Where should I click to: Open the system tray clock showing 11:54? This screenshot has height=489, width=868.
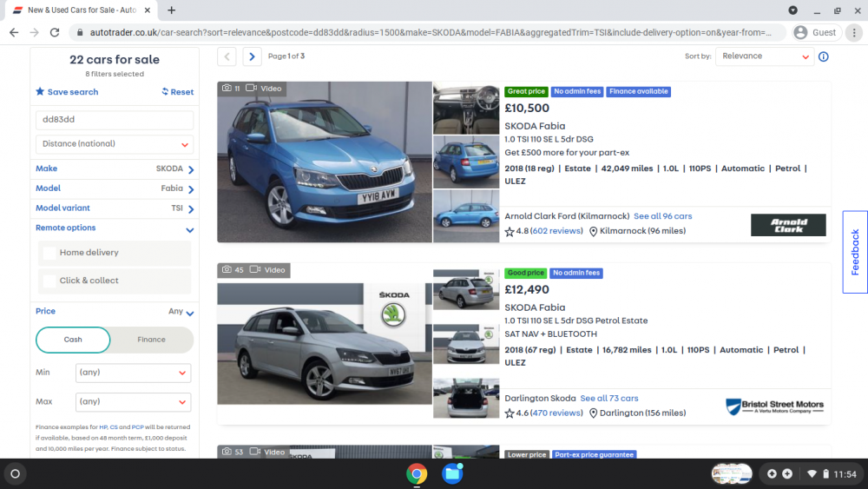tap(845, 474)
